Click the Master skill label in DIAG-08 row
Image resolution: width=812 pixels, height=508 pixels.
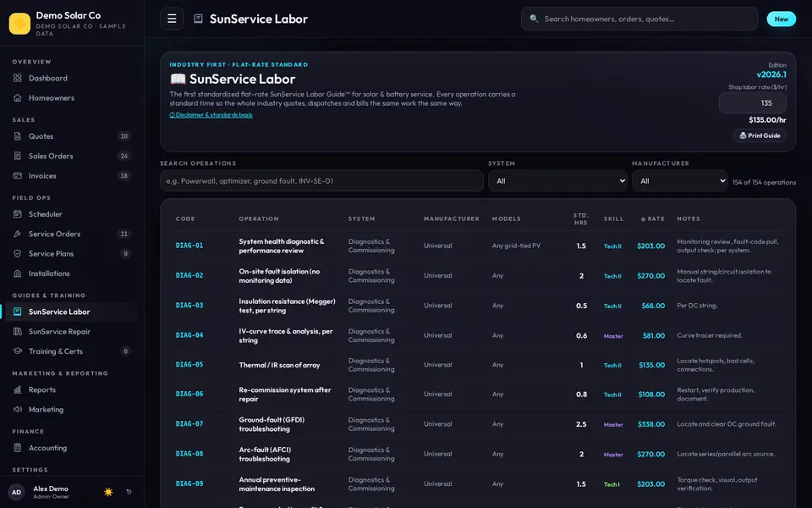pyautogui.click(x=613, y=455)
